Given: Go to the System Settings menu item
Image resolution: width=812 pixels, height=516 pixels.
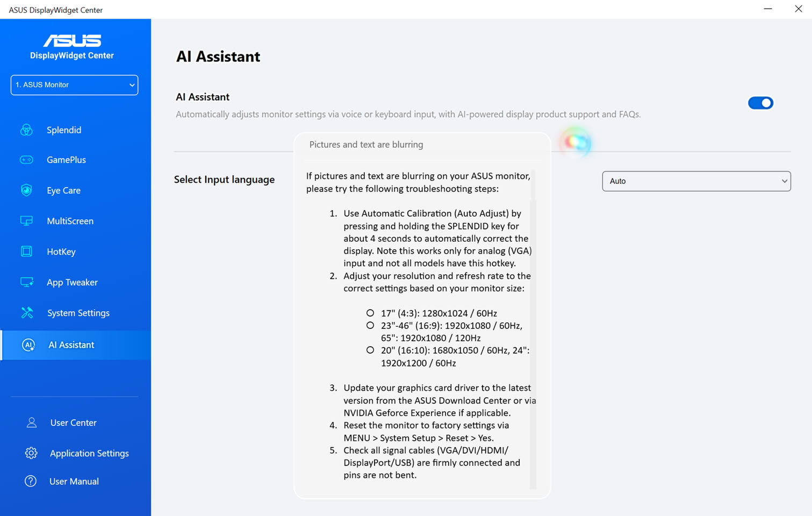Looking at the screenshot, I should tap(78, 313).
